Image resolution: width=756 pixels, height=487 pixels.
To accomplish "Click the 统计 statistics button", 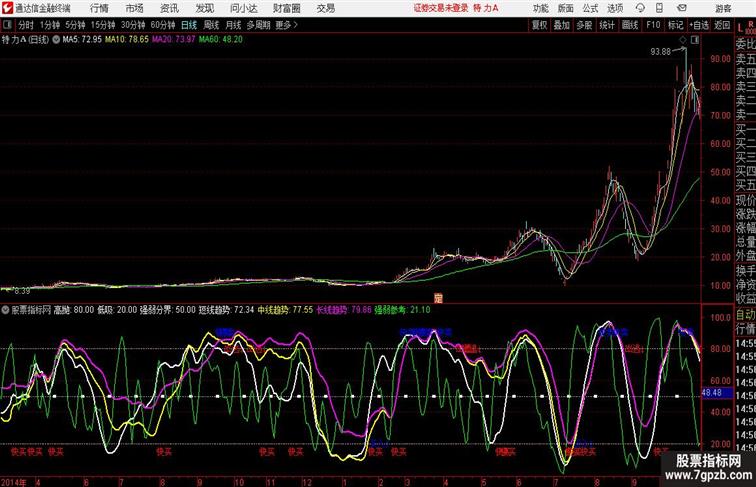I will pos(607,25).
